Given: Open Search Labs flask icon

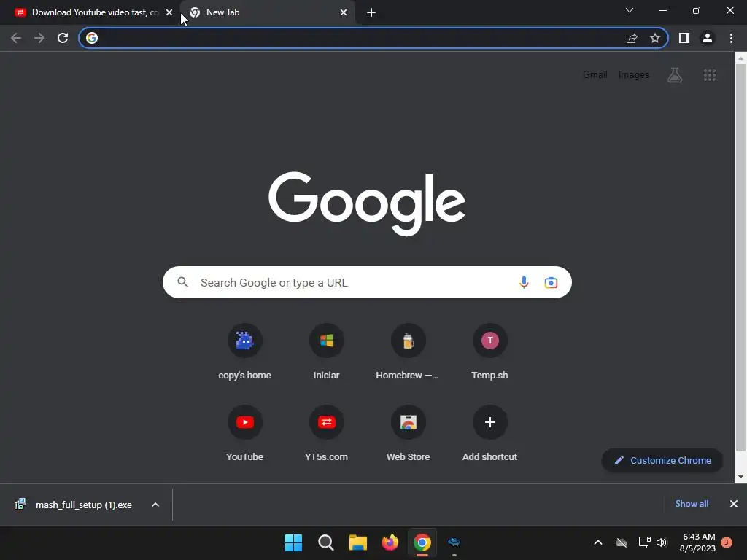Looking at the screenshot, I should pyautogui.click(x=675, y=75).
